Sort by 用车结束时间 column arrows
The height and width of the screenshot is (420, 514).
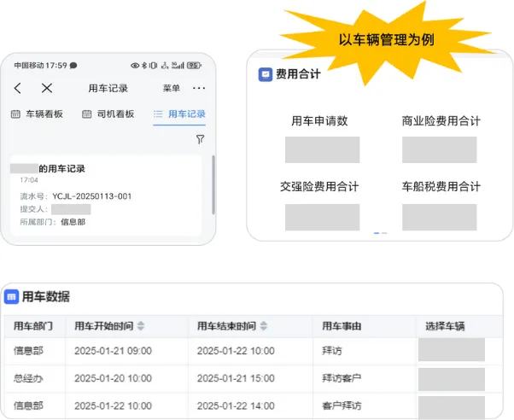(x=261, y=326)
